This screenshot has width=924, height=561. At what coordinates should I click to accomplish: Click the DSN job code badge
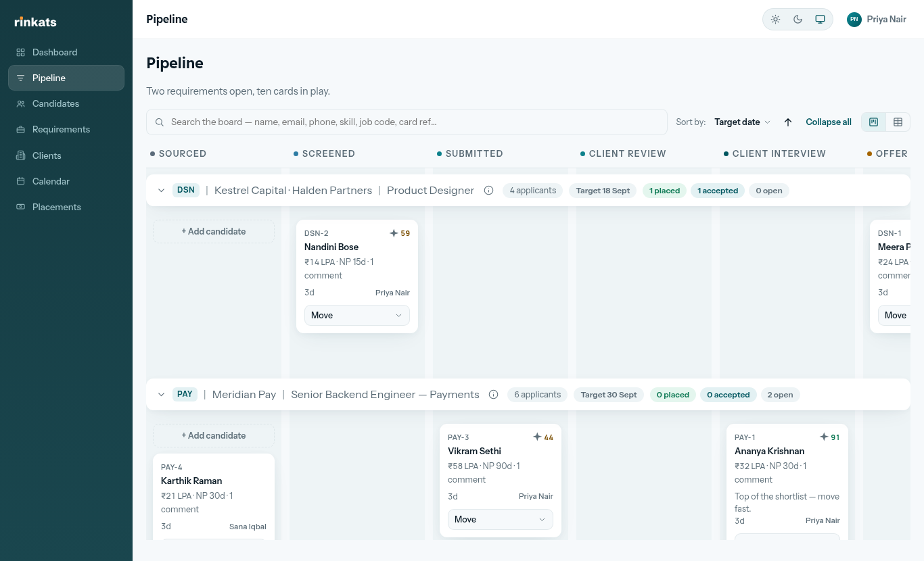(x=186, y=191)
